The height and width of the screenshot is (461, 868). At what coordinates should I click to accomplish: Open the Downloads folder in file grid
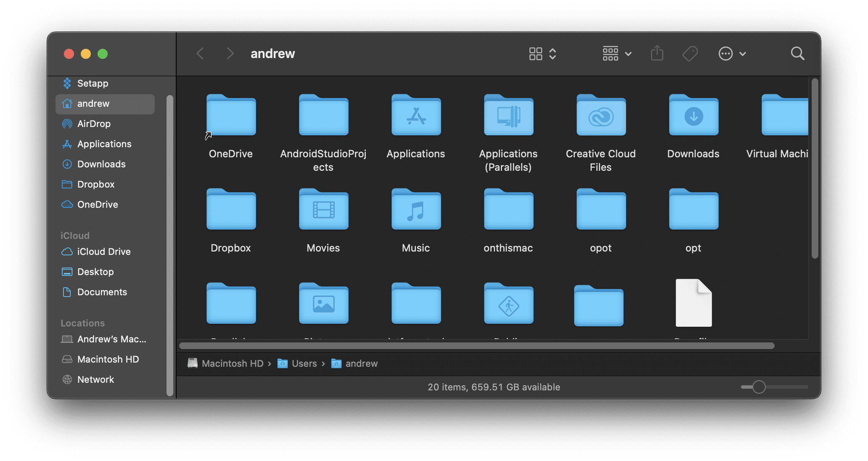[x=693, y=115]
